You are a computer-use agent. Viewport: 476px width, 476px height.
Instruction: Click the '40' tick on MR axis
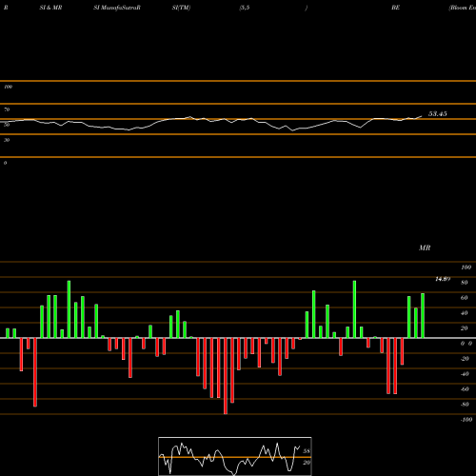click(x=465, y=313)
